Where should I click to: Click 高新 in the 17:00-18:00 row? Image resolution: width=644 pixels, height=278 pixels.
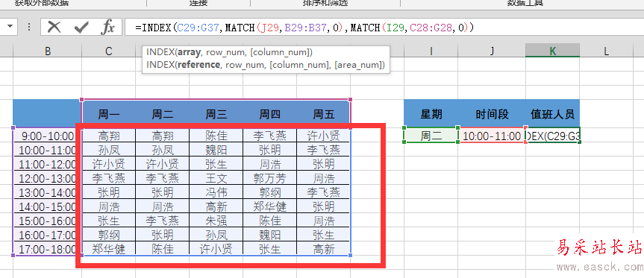point(324,249)
